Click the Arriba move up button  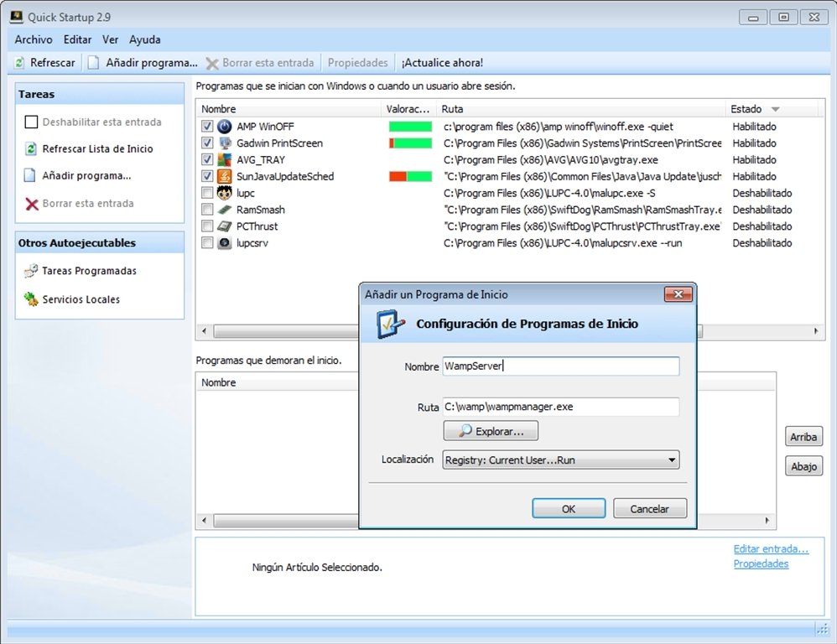pyautogui.click(x=803, y=437)
